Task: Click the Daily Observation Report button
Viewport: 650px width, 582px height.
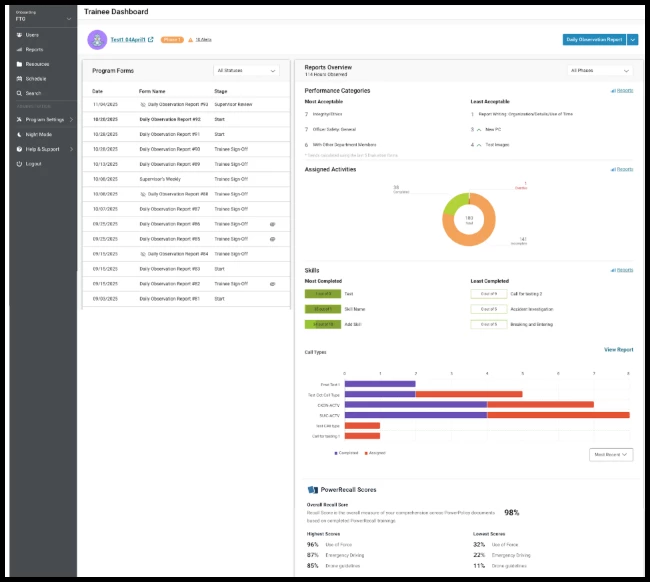Action: point(594,39)
